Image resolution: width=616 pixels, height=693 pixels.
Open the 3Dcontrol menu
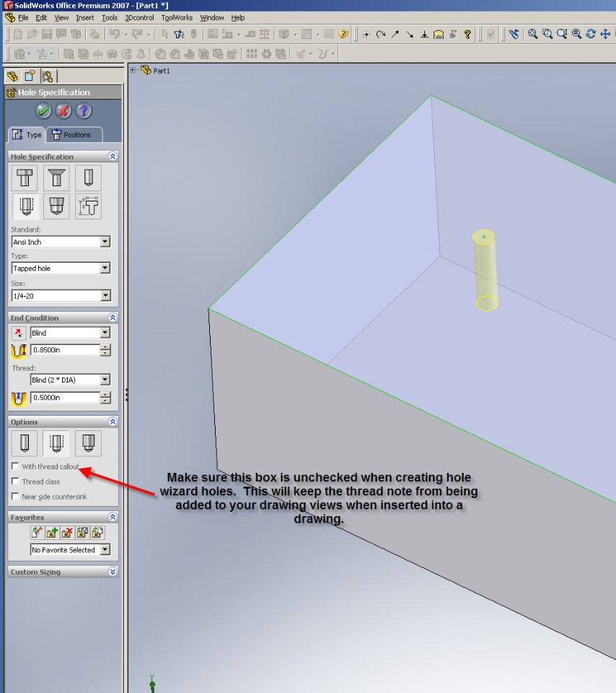pos(139,17)
